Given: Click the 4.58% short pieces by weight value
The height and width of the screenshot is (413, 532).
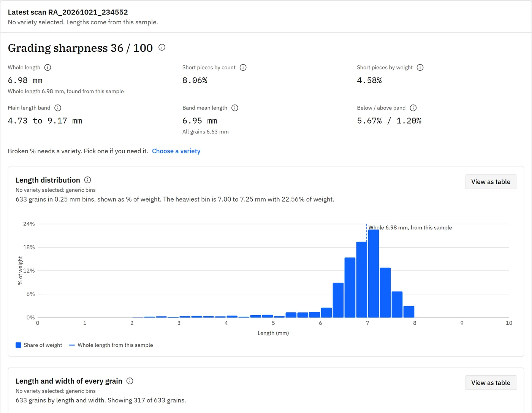Looking at the screenshot, I should coord(369,80).
